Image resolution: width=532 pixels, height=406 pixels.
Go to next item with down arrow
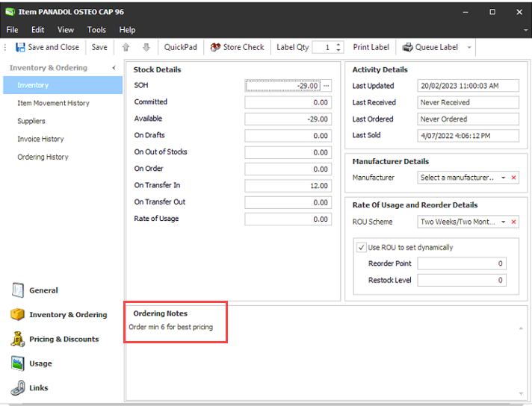click(x=146, y=47)
